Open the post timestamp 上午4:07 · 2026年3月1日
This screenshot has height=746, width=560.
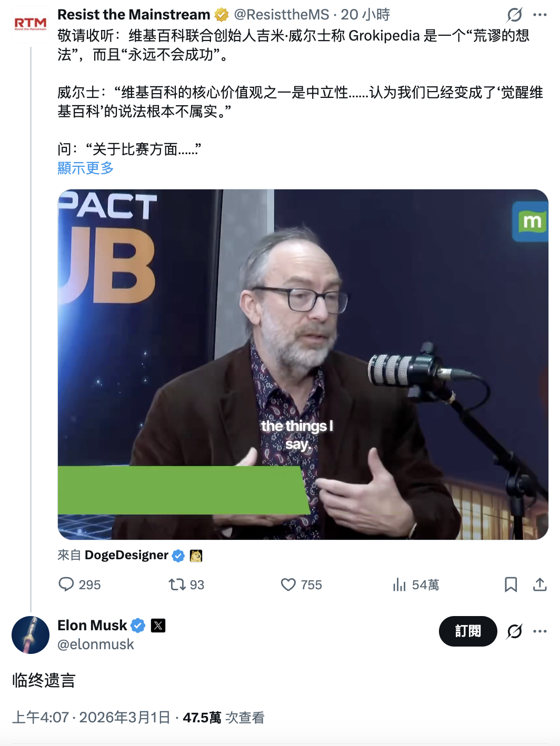[91, 718]
